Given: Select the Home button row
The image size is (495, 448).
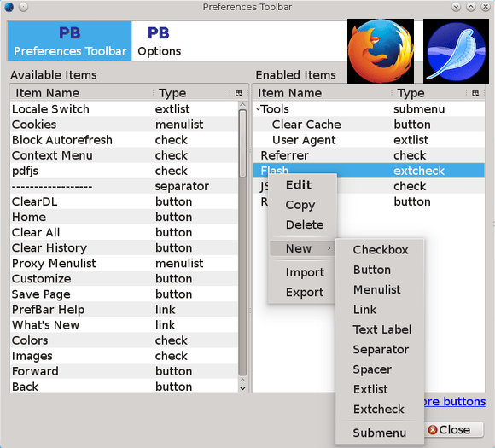Looking at the screenshot, I should click(124, 217).
